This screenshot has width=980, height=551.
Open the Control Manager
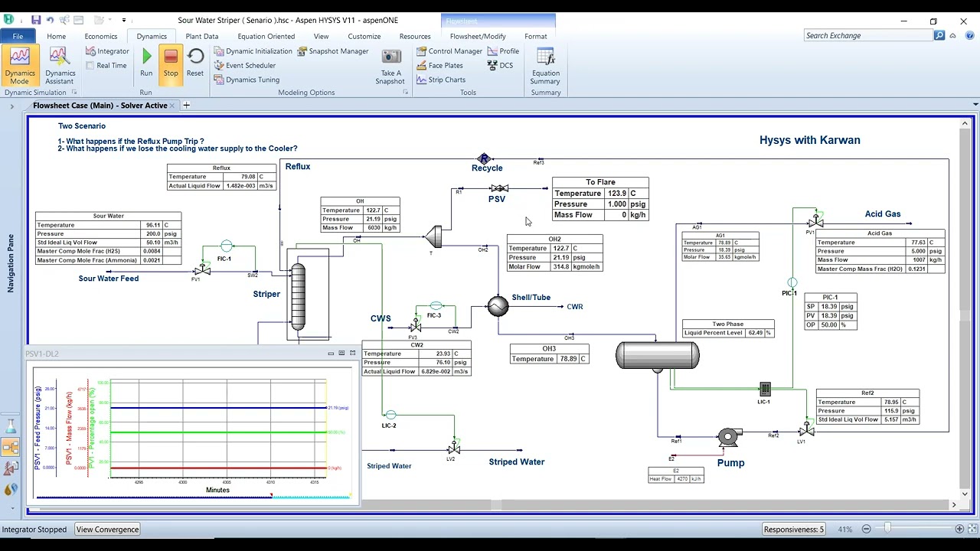tap(449, 51)
